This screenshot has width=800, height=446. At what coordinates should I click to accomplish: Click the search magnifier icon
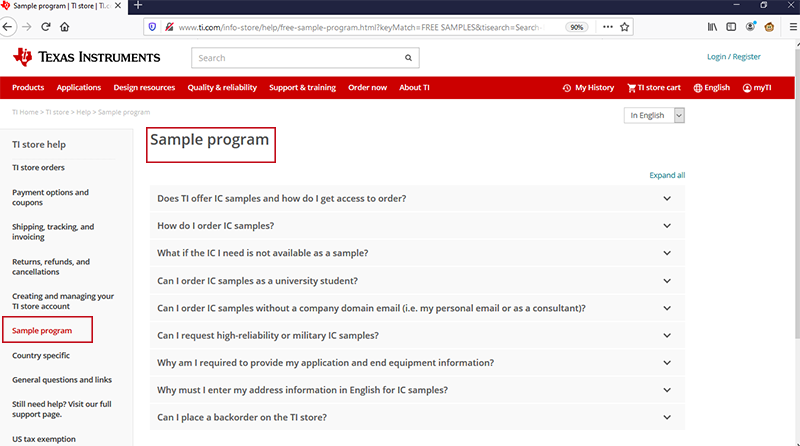pyautogui.click(x=408, y=58)
